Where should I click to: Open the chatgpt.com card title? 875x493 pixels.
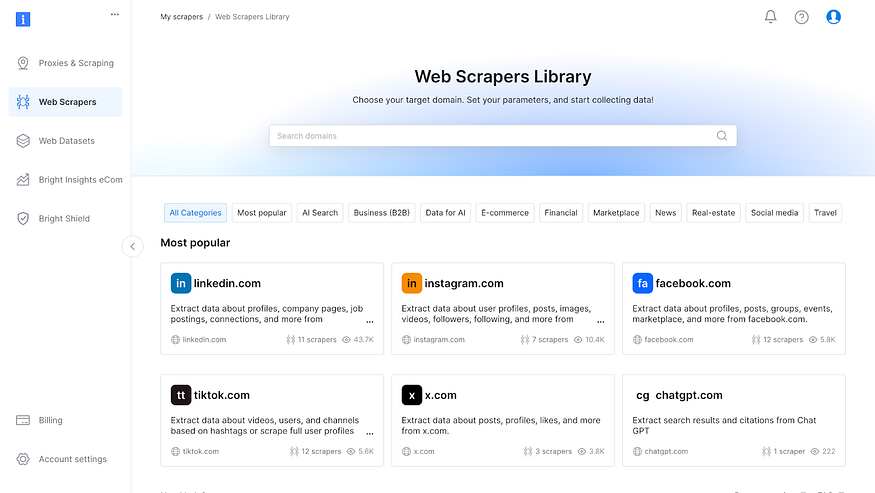point(689,395)
